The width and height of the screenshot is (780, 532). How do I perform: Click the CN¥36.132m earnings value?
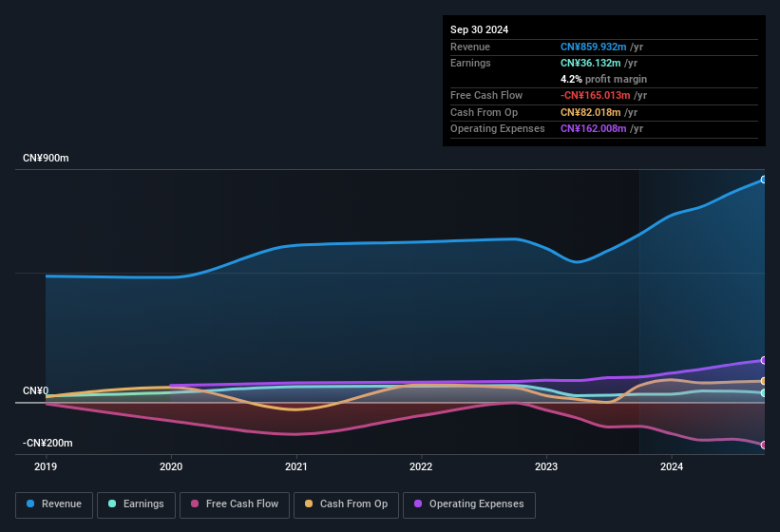point(591,63)
